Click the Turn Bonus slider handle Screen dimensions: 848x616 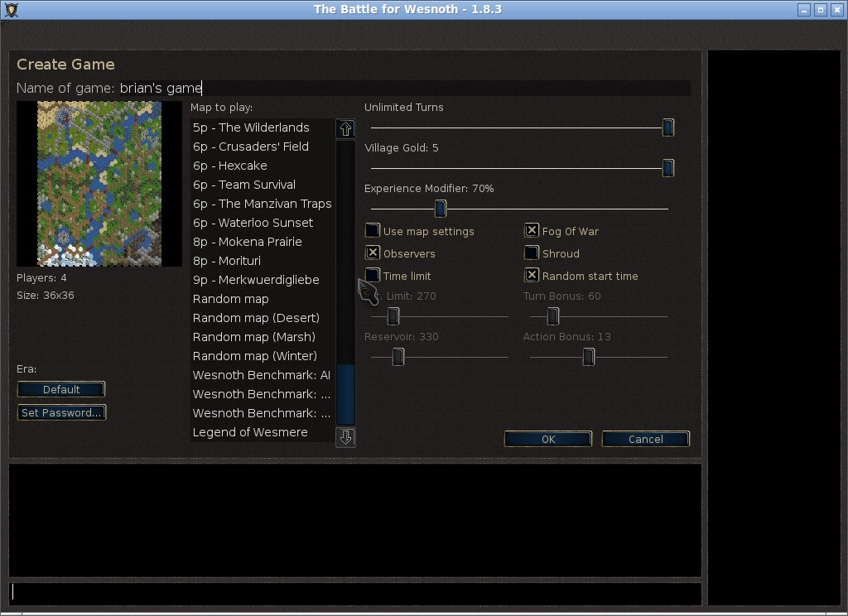(x=552, y=316)
